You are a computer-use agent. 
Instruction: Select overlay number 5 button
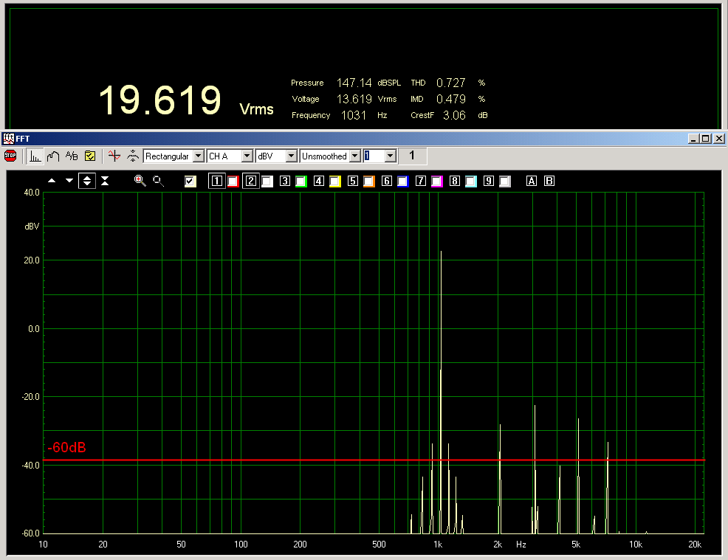[353, 181]
